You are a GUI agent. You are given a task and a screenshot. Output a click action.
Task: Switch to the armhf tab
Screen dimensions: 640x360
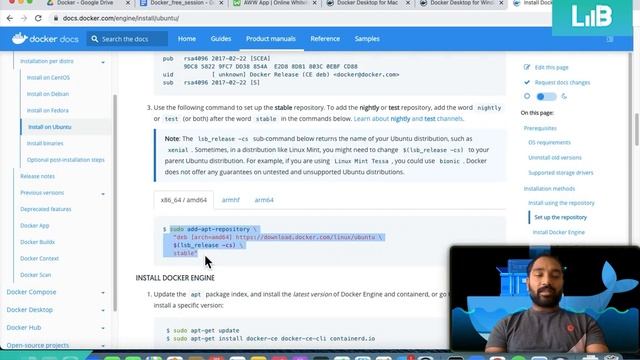pyautogui.click(x=231, y=200)
